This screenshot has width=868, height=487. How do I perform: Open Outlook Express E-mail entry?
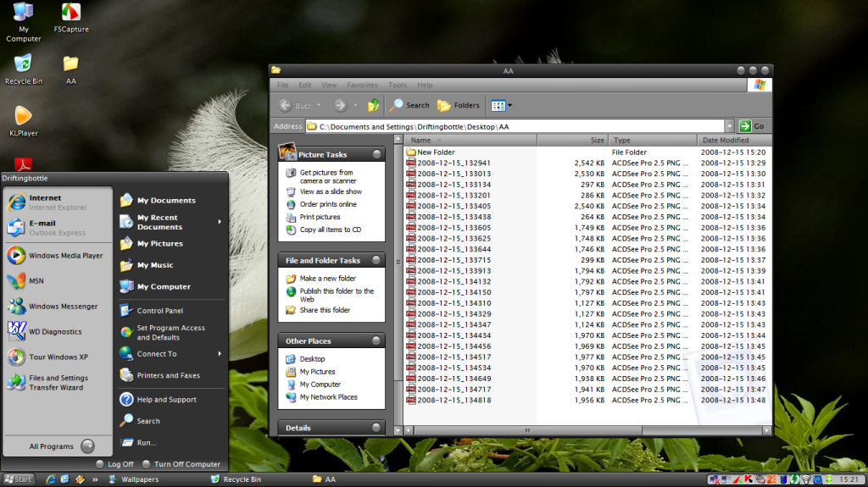click(x=58, y=228)
